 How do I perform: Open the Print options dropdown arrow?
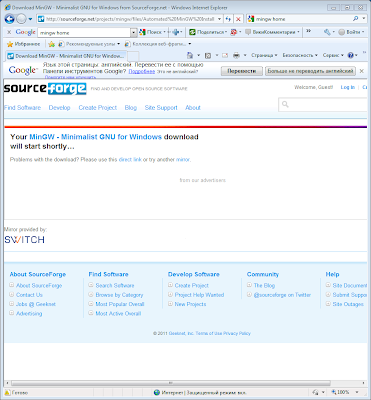click(245, 55)
